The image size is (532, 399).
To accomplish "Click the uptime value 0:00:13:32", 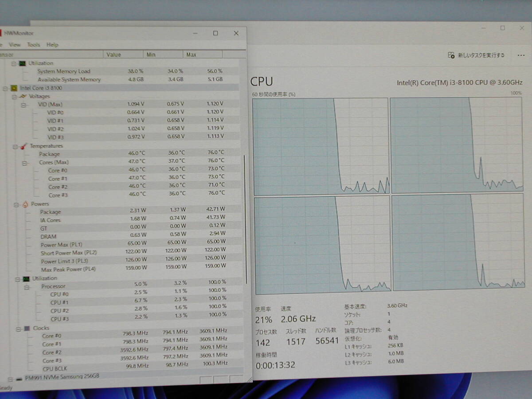I will (x=275, y=365).
